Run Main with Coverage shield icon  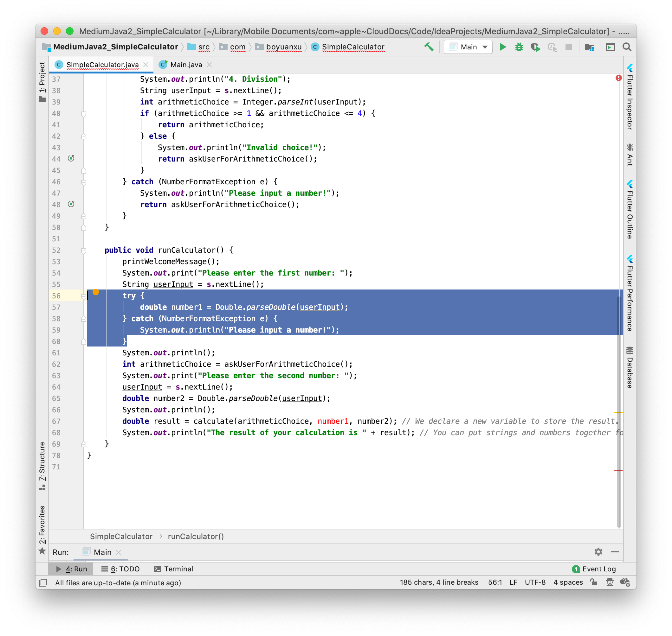(536, 47)
